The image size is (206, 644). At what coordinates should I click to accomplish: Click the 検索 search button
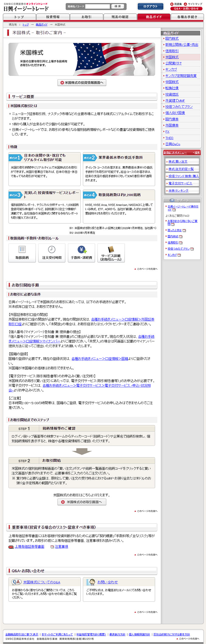click(x=118, y=6)
